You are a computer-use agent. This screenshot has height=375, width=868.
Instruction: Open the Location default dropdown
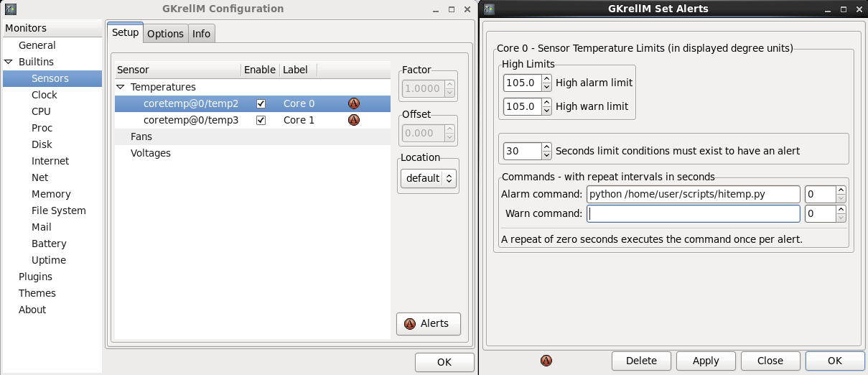click(429, 178)
